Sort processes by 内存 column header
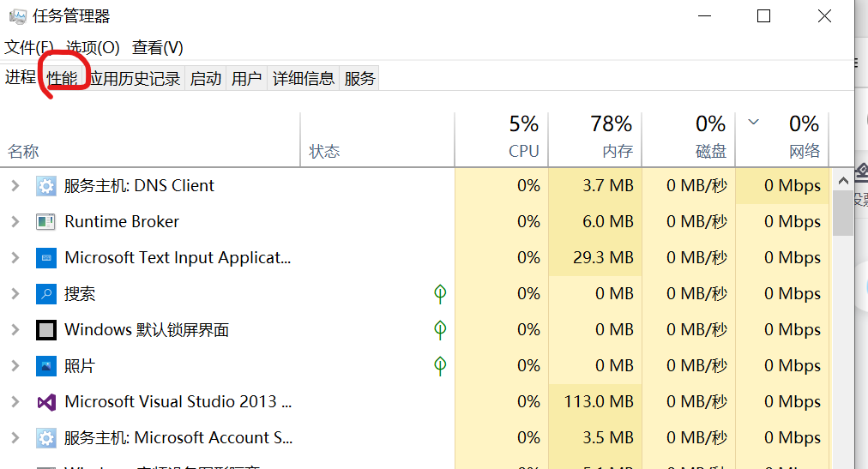 (x=595, y=140)
